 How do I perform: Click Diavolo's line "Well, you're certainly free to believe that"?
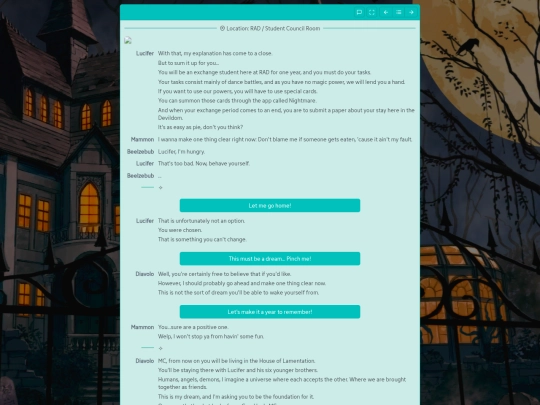click(225, 274)
